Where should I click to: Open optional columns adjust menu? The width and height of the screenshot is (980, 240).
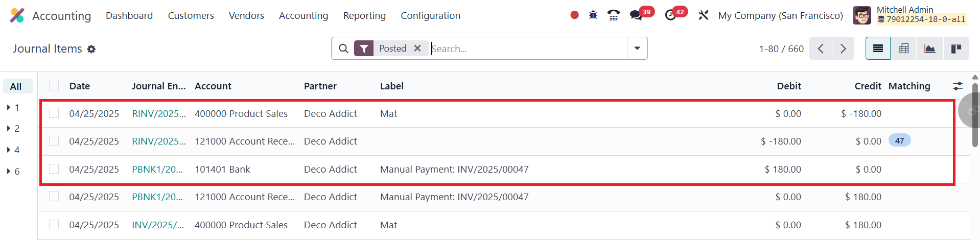click(958, 86)
